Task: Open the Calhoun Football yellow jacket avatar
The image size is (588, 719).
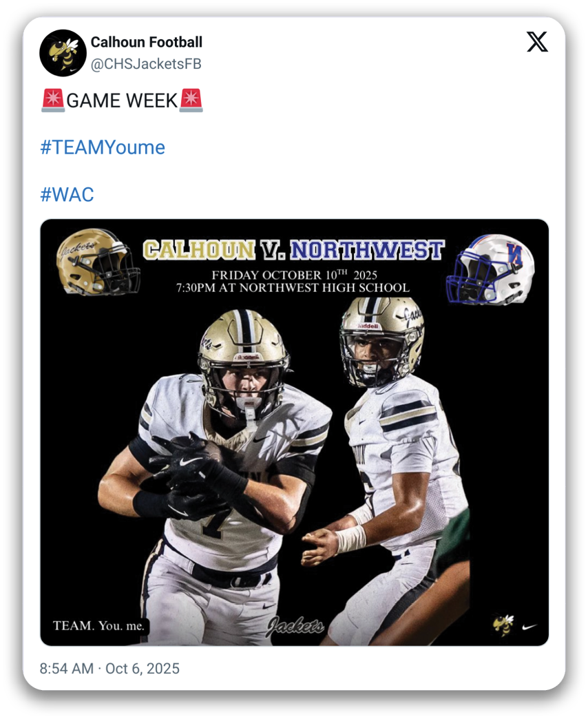Action: [x=63, y=53]
